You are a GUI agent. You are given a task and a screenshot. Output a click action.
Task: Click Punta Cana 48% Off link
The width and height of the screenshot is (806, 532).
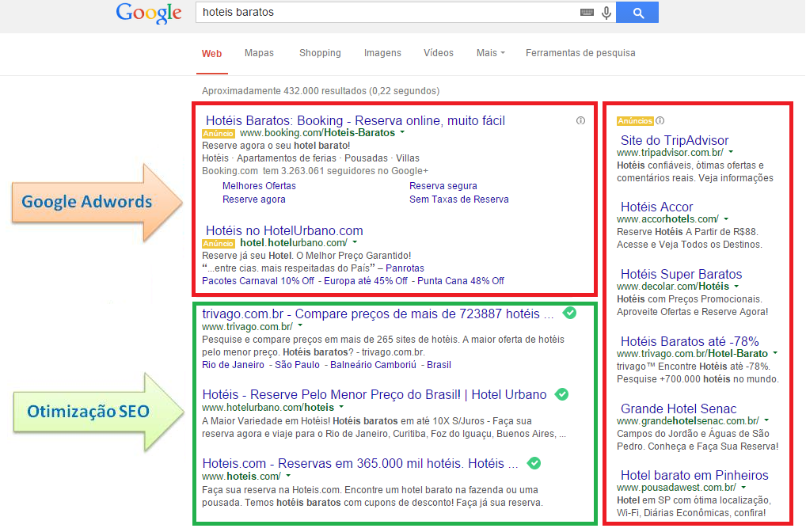click(x=461, y=281)
